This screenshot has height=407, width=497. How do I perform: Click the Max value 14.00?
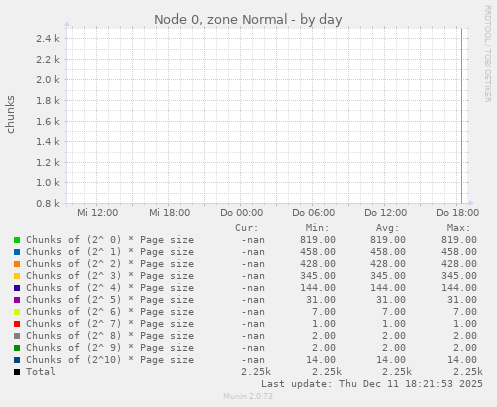pos(462,360)
